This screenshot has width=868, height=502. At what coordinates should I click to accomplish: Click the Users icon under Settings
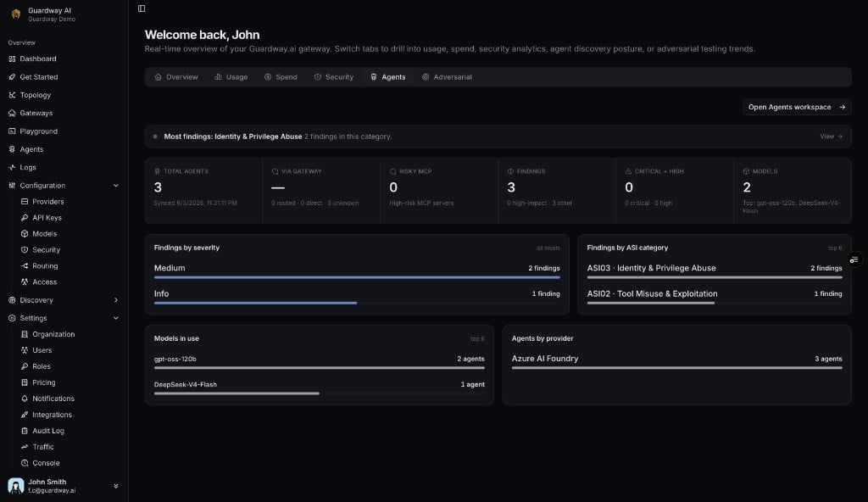25,350
